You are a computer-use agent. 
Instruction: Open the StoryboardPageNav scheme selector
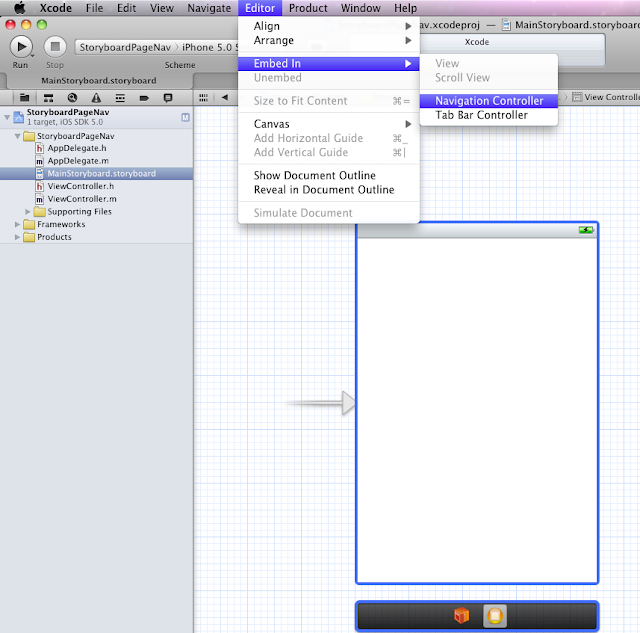click(x=125, y=47)
